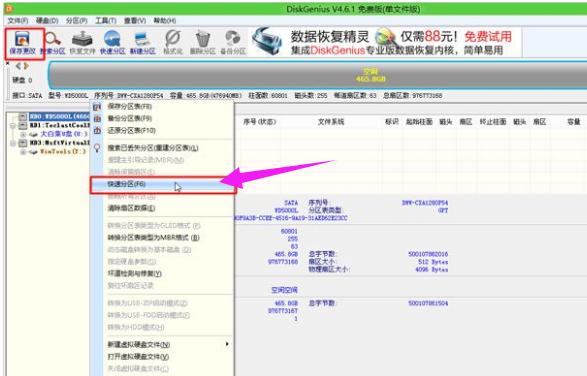
Task: Click the 备份分区表 menu icon
Action: (x=97, y=119)
